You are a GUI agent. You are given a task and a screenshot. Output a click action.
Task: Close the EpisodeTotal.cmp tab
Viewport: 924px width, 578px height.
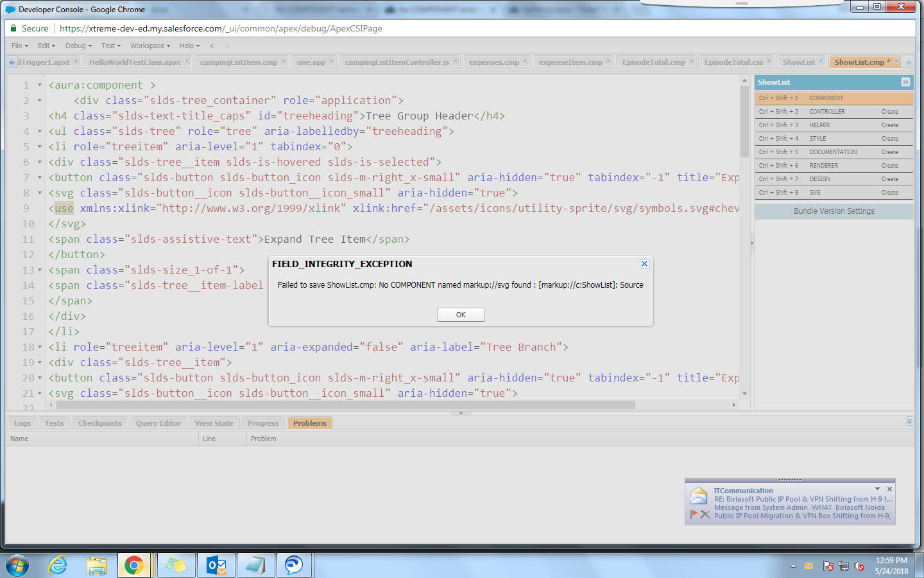coord(691,61)
